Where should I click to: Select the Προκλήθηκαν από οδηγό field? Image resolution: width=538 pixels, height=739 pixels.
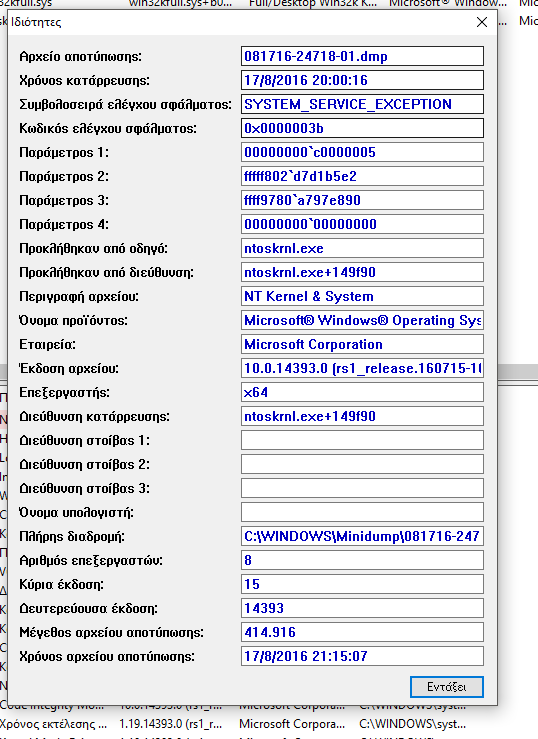coord(362,248)
